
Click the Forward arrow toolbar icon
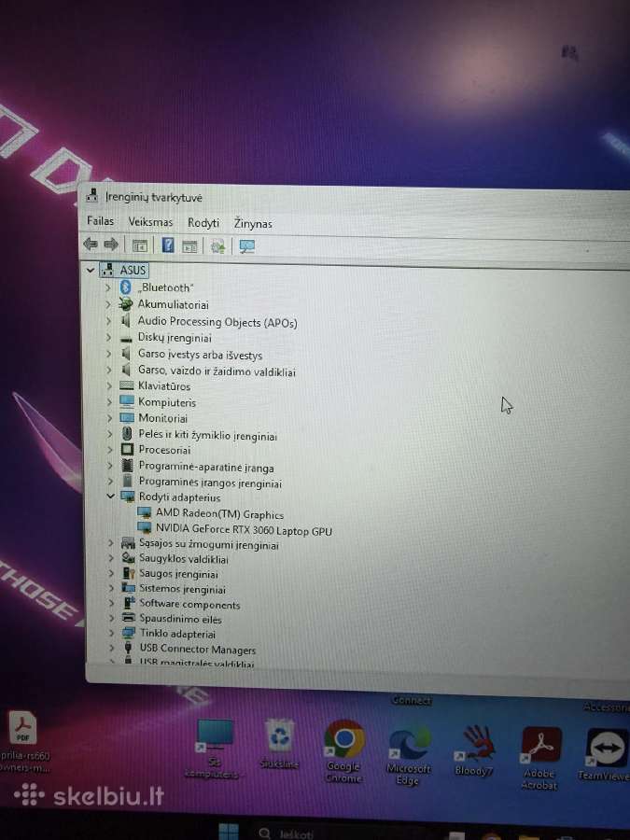coord(111,245)
